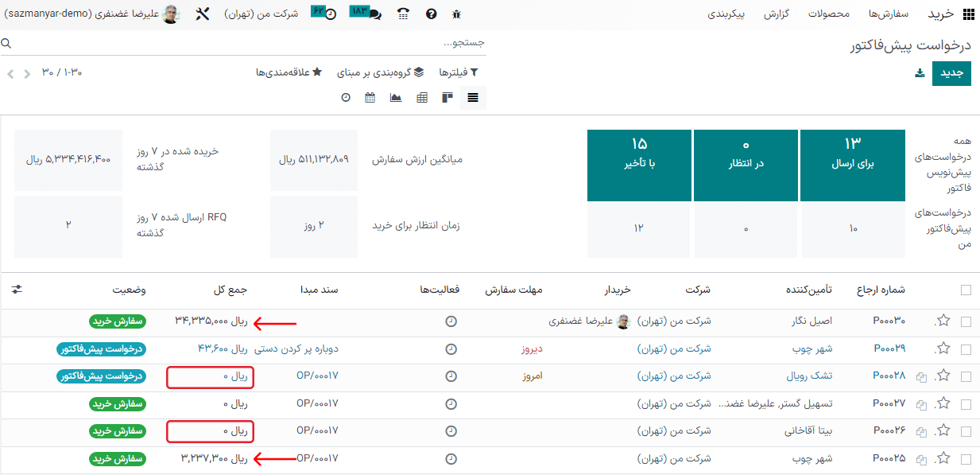
Task: Switch to the pivot view
Action: click(x=421, y=97)
